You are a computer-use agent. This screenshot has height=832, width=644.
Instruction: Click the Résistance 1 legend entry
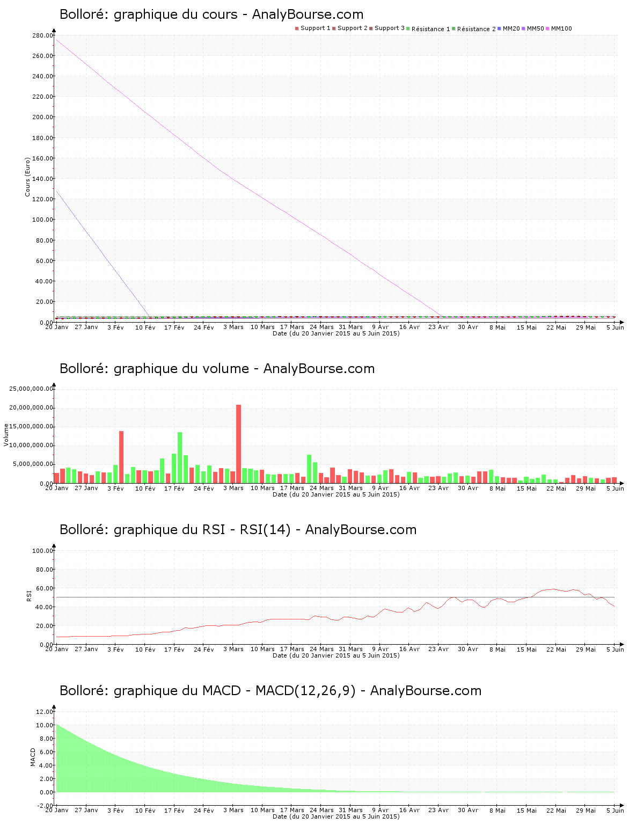tap(428, 29)
